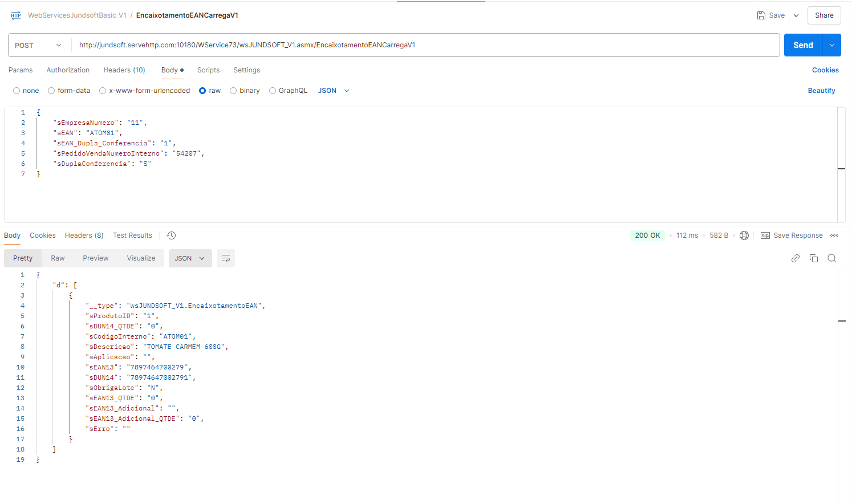Image resolution: width=852 pixels, height=504 pixels.
Task: Click the HTTP request type icon
Action: [16, 15]
